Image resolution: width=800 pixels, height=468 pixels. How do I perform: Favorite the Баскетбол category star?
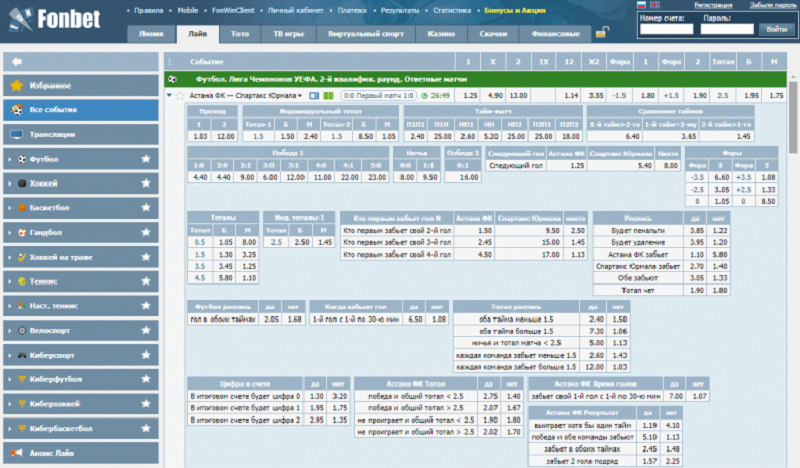(x=146, y=208)
